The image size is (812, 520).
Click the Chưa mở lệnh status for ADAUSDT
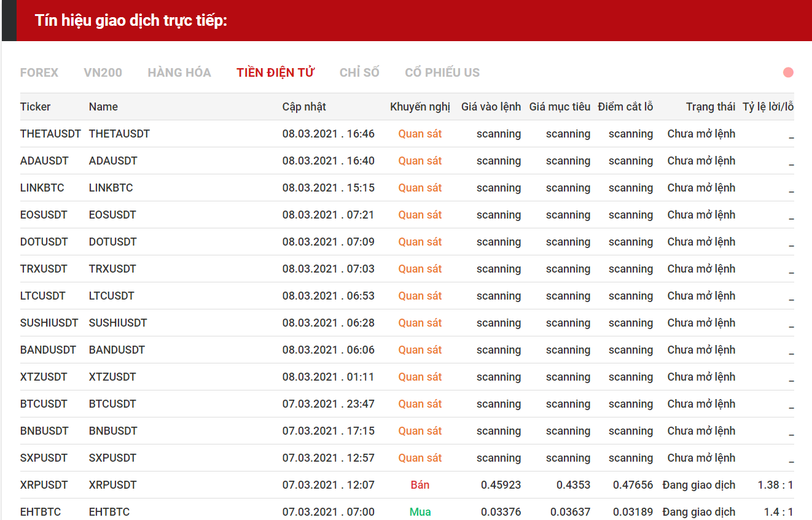tap(701, 161)
